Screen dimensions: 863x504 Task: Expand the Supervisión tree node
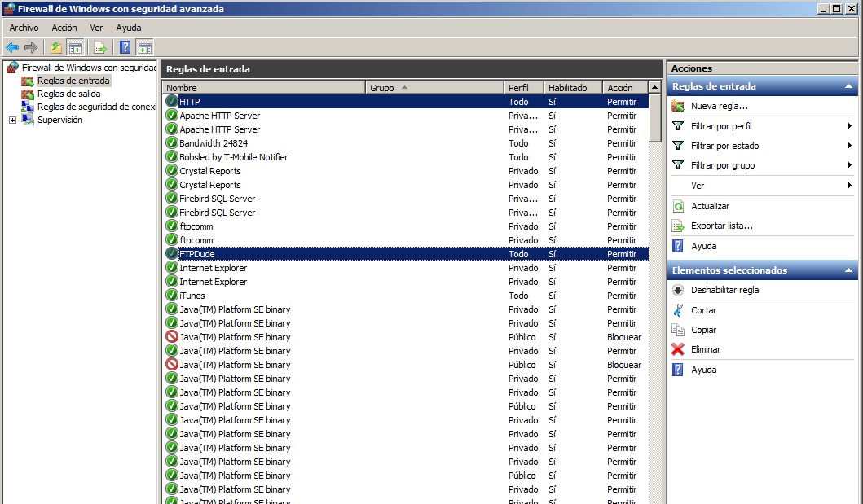12,120
